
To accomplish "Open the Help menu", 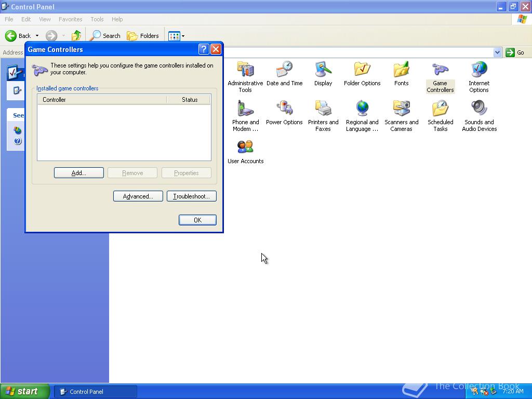I will pyautogui.click(x=117, y=19).
